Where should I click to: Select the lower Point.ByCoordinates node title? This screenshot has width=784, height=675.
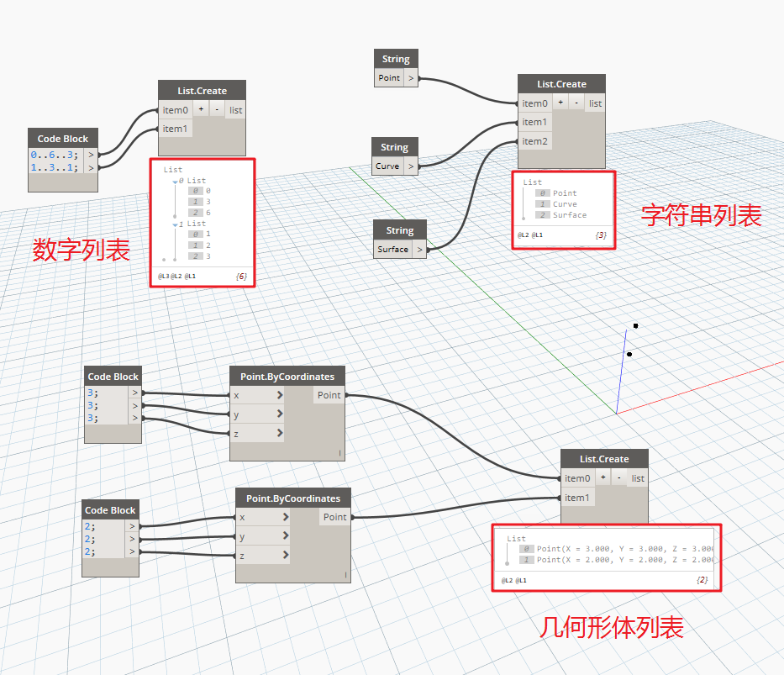click(x=293, y=498)
